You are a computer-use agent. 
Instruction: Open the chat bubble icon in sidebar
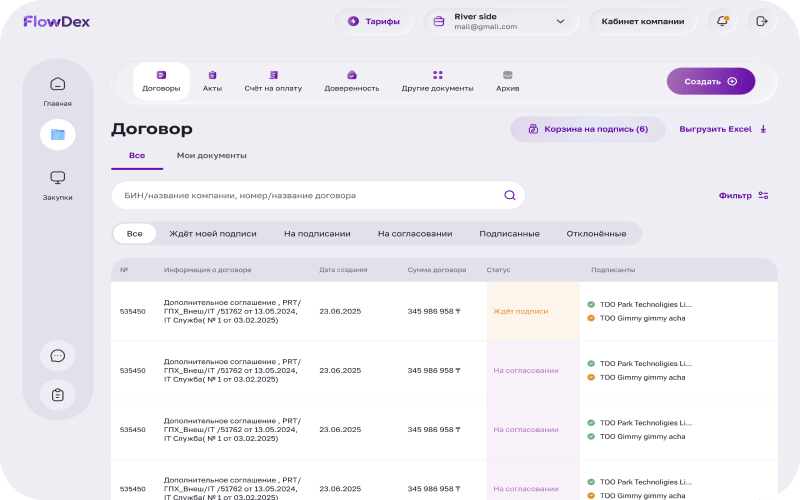[57, 355]
